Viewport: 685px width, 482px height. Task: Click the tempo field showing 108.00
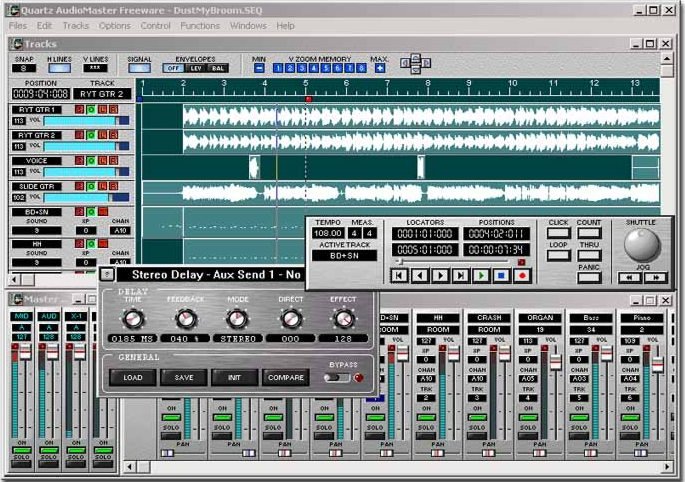click(328, 233)
